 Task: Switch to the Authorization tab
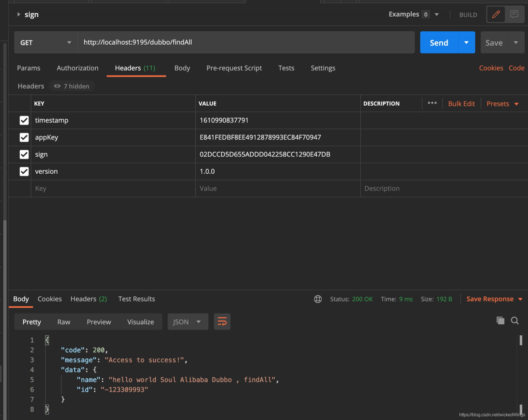coord(78,68)
